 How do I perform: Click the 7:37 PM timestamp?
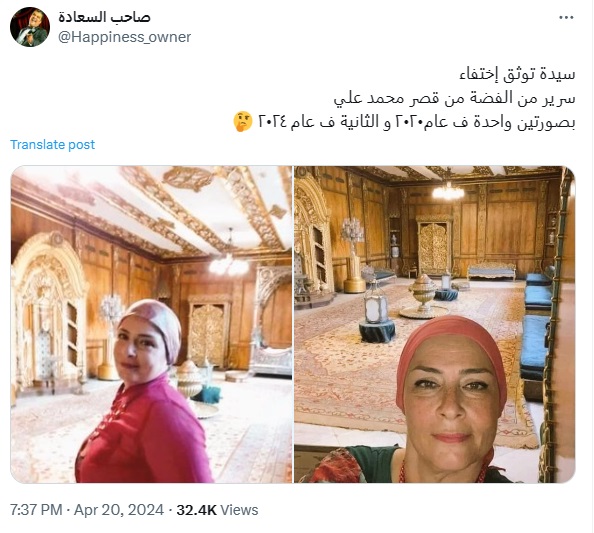tap(36, 510)
